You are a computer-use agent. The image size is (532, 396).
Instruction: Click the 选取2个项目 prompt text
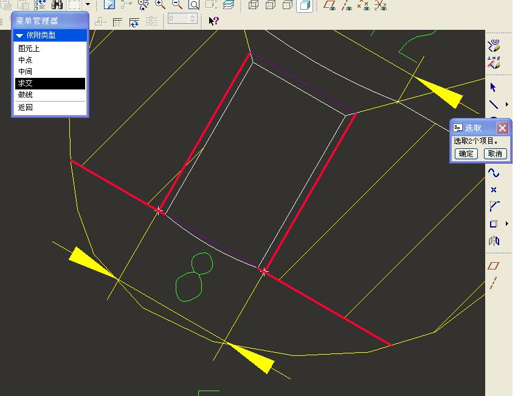475,141
